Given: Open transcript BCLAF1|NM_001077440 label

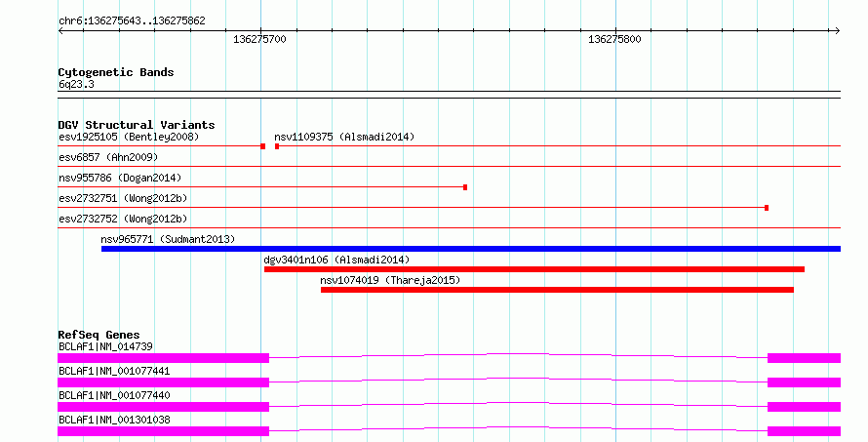Looking at the screenshot, I should (x=114, y=395).
